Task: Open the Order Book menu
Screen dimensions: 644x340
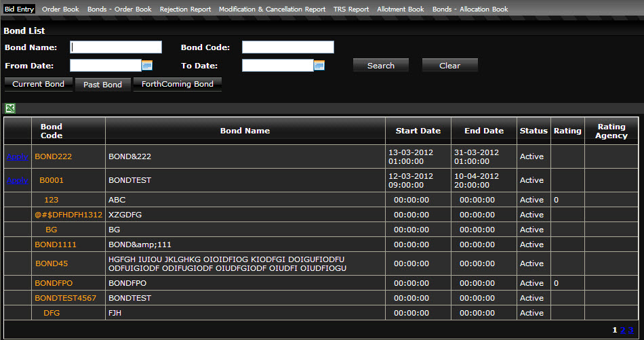Action: click(60, 9)
